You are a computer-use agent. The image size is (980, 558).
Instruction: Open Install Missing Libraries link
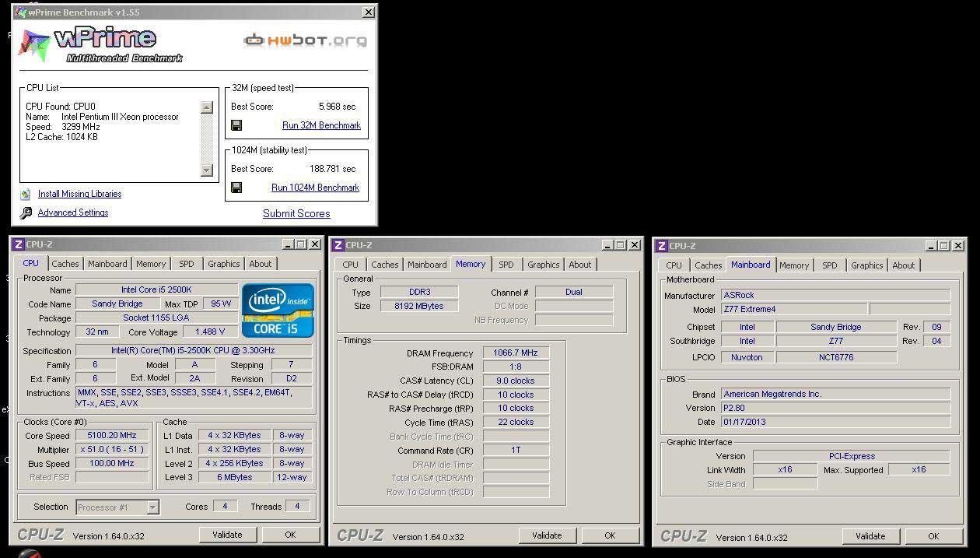click(79, 194)
